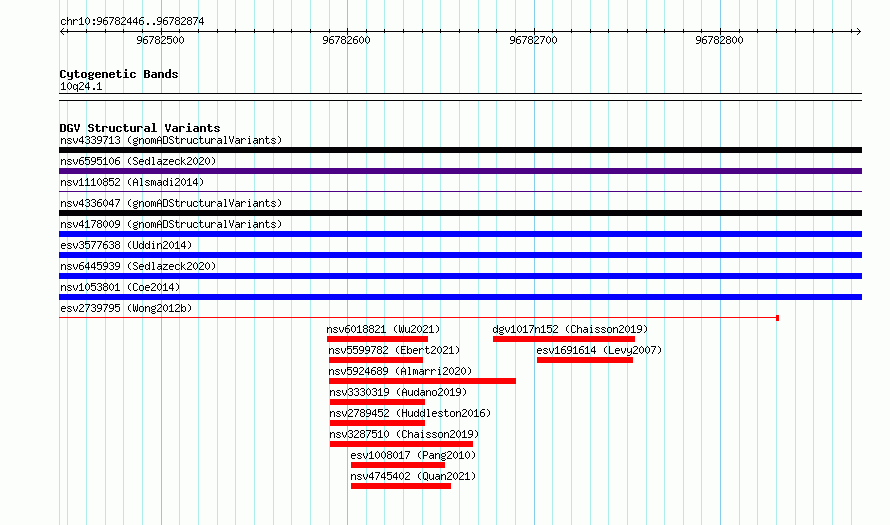Open esv1691614 (Levy2007) label
Viewport: 890px width, 525px height.
tap(599, 350)
